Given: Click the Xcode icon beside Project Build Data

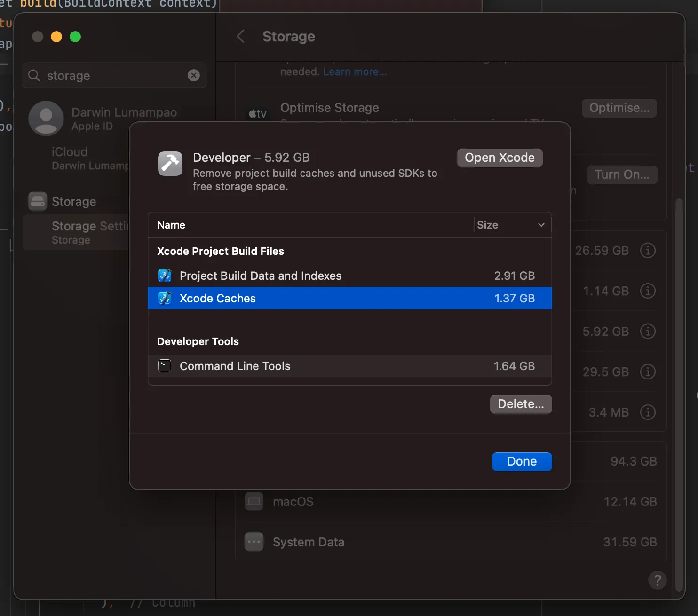Looking at the screenshot, I should point(164,276).
